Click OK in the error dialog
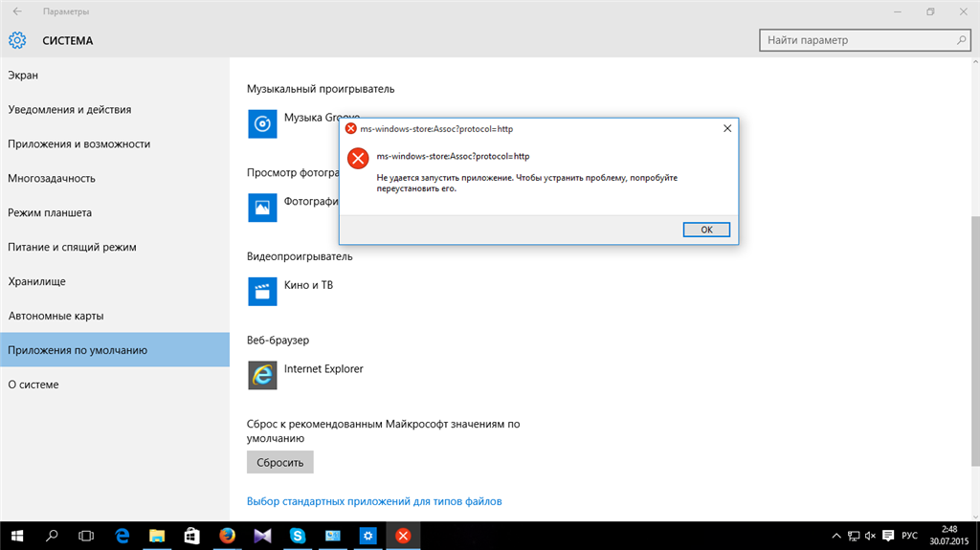This screenshot has height=550, width=980. [x=706, y=230]
